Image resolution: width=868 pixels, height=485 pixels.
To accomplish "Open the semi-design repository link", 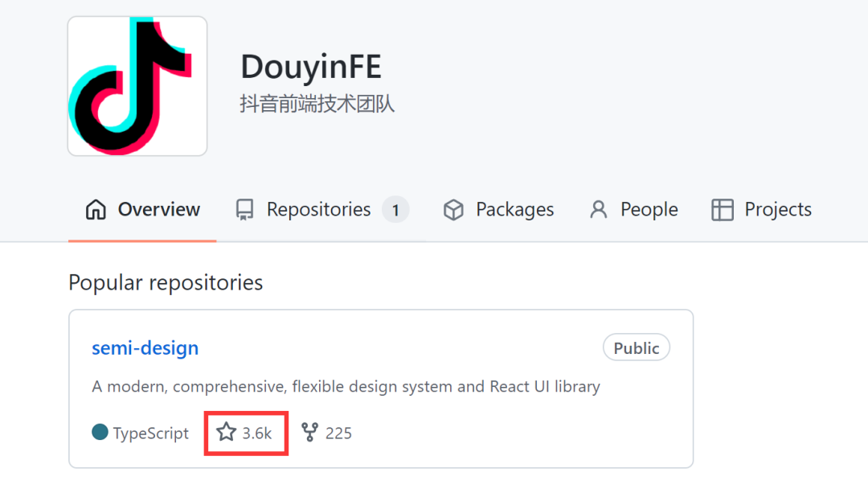I will [145, 348].
